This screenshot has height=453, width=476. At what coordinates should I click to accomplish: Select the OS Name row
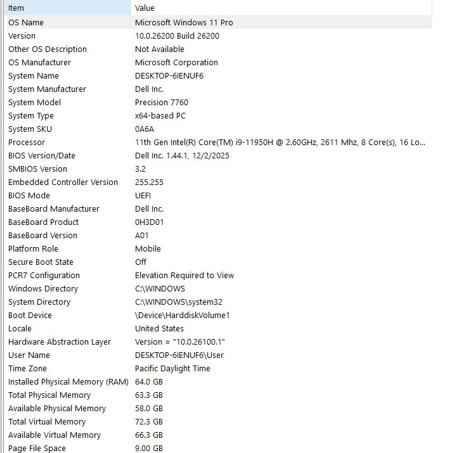219,22
